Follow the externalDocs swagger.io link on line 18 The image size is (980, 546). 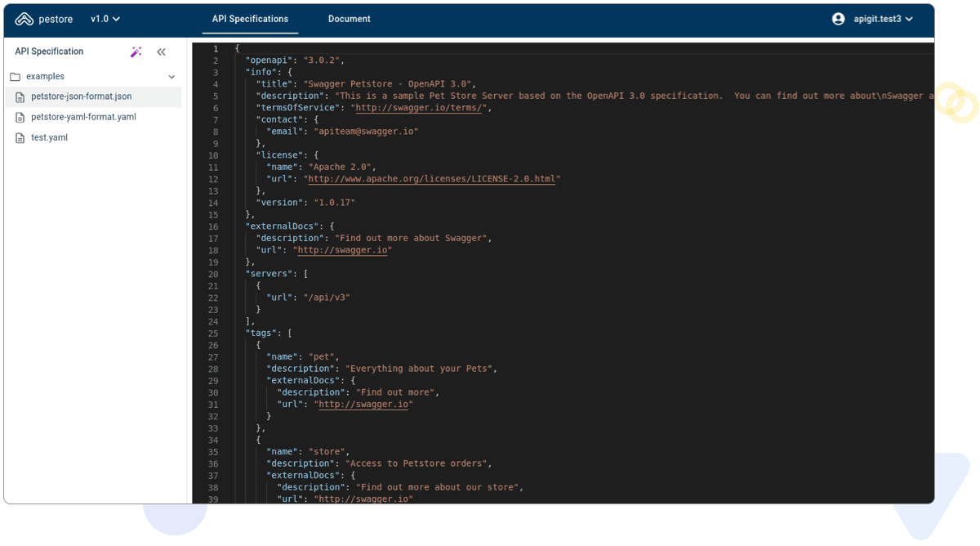pyautogui.click(x=342, y=250)
